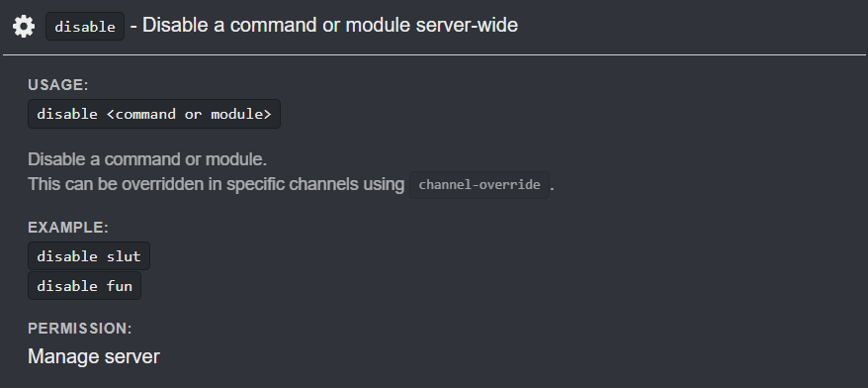Click the 'Disable a command or module server-wide' title
Viewport: 868px width, 388px height.
coord(330,25)
